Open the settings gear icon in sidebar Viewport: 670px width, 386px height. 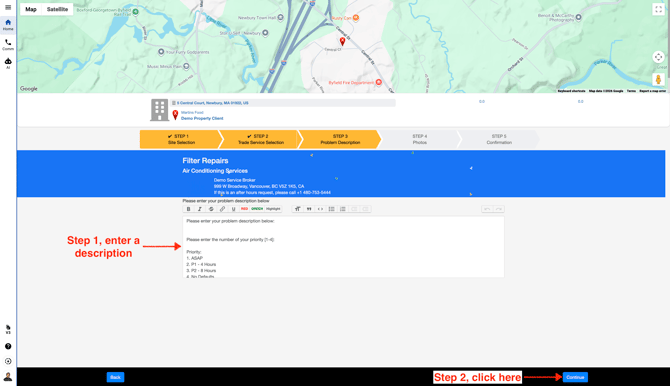pyautogui.click(x=8, y=361)
